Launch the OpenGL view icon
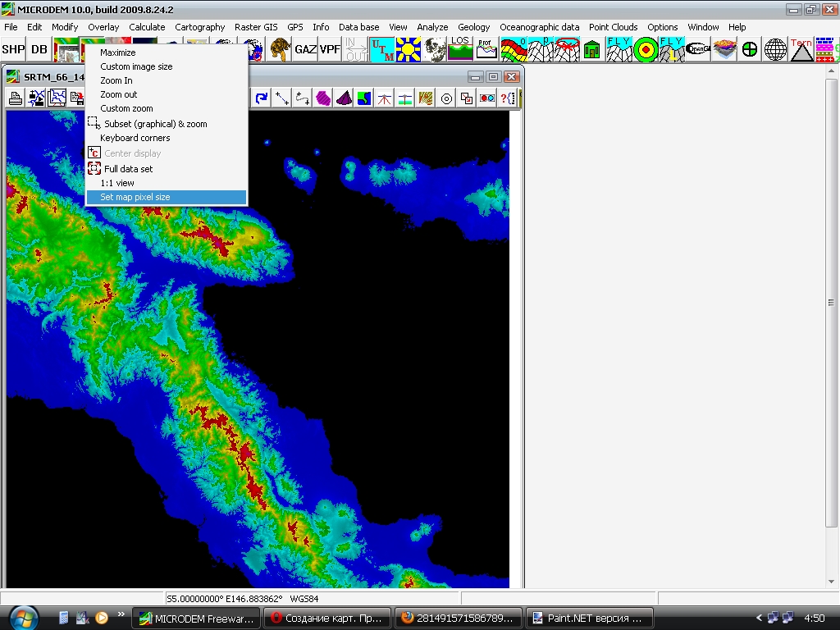The width and height of the screenshot is (840, 630). [x=698, y=49]
